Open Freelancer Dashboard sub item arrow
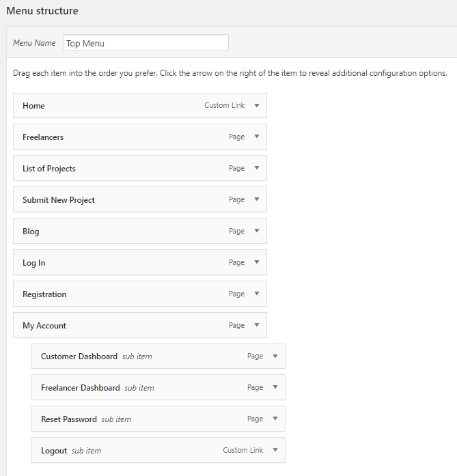This screenshot has width=457, height=476. [275, 387]
